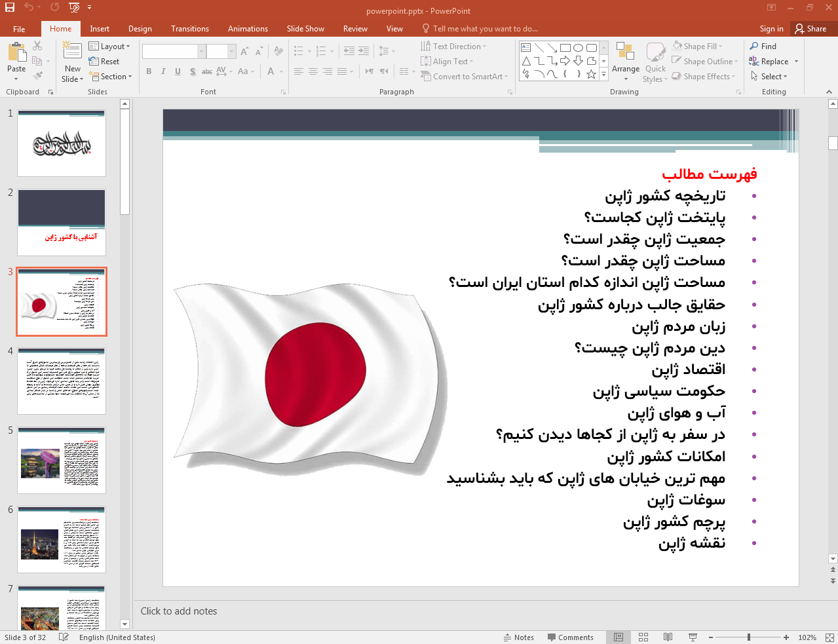The width and height of the screenshot is (838, 644).
Task: Click the Find magnifier icon
Action: tap(754, 47)
